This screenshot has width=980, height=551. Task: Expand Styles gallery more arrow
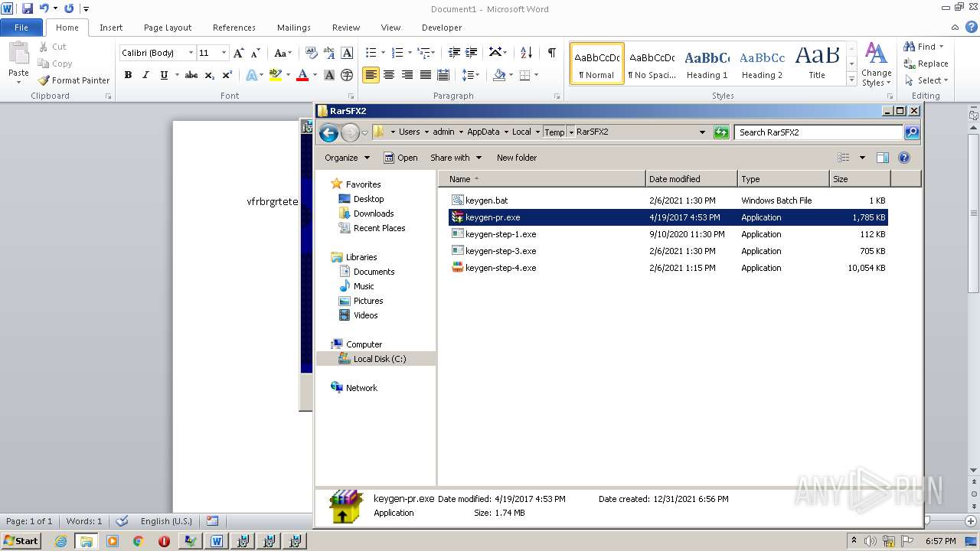[851, 80]
